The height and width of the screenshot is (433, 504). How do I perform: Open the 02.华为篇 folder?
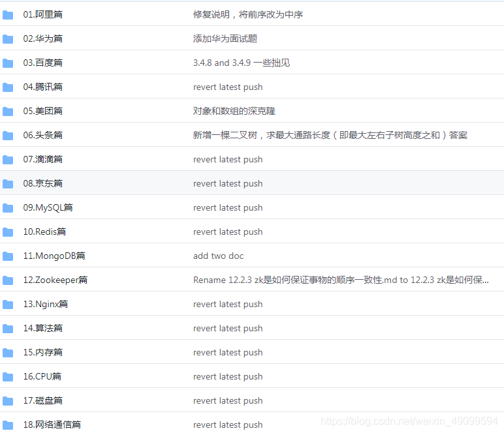click(42, 38)
